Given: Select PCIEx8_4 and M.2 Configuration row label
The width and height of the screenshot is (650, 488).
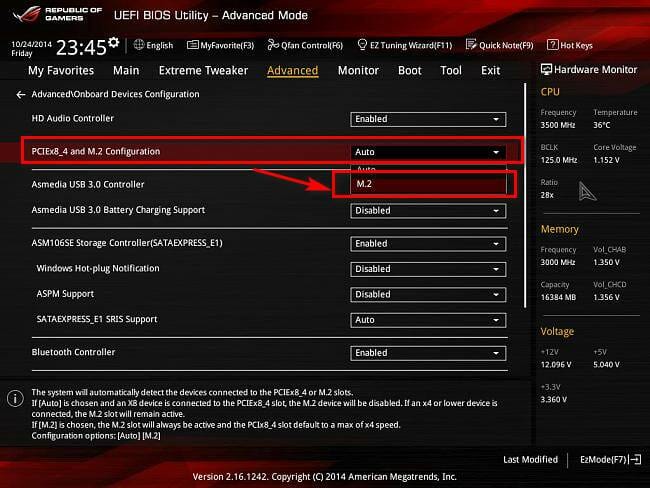Looking at the screenshot, I should pos(96,151).
